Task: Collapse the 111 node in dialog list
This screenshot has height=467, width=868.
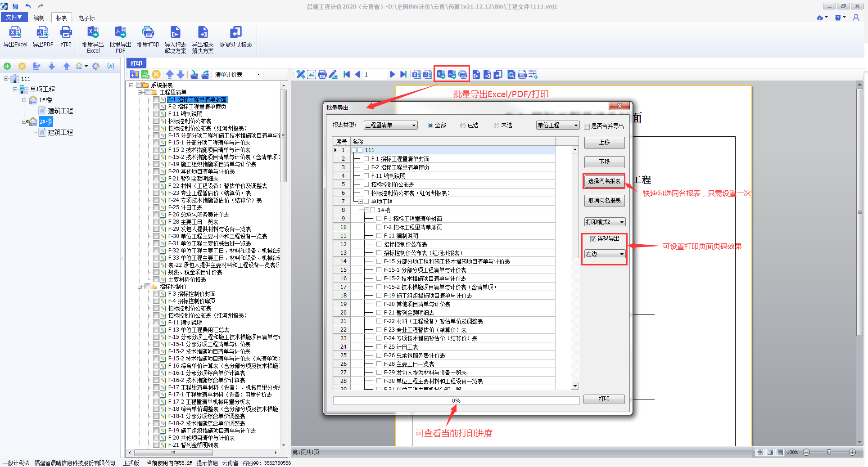Action: (354, 150)
